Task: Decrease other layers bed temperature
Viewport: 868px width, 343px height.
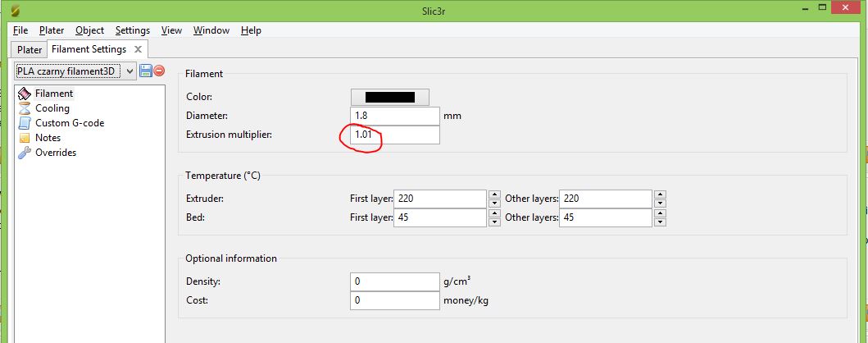Action: 660,222
